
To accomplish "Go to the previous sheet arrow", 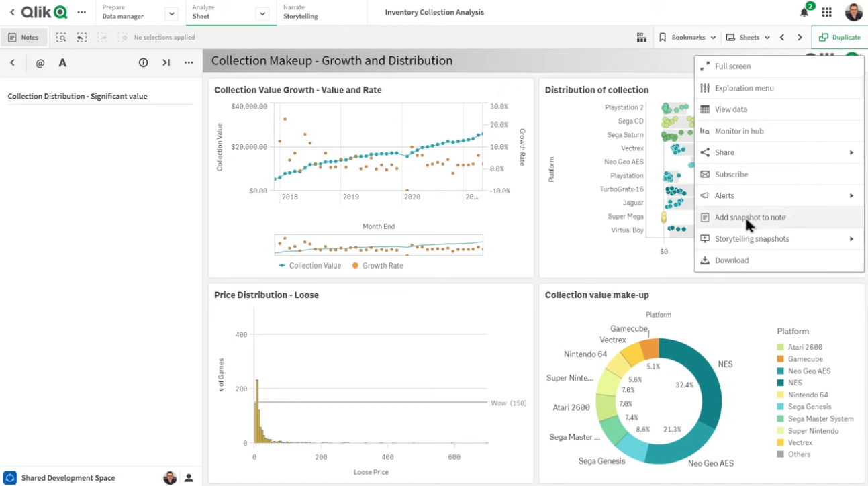I will [x=782, y=38].
